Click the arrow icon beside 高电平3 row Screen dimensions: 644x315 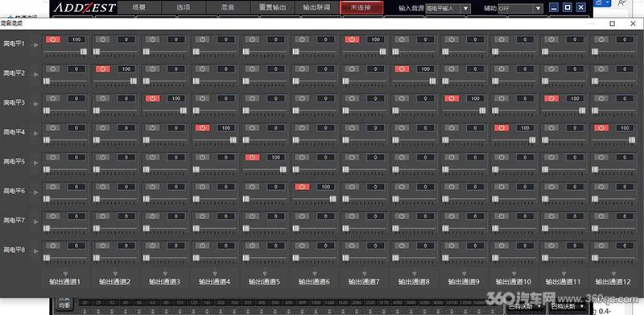[36, 104]
